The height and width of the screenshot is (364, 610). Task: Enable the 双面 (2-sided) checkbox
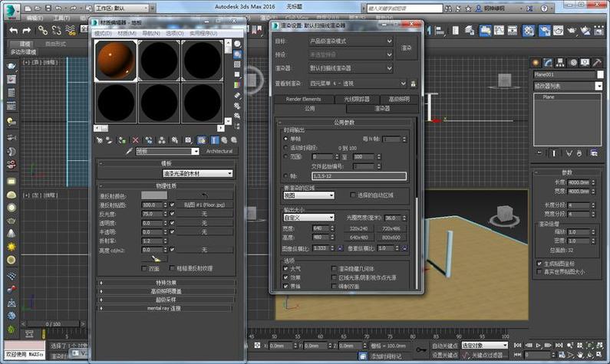coord(145,269)
